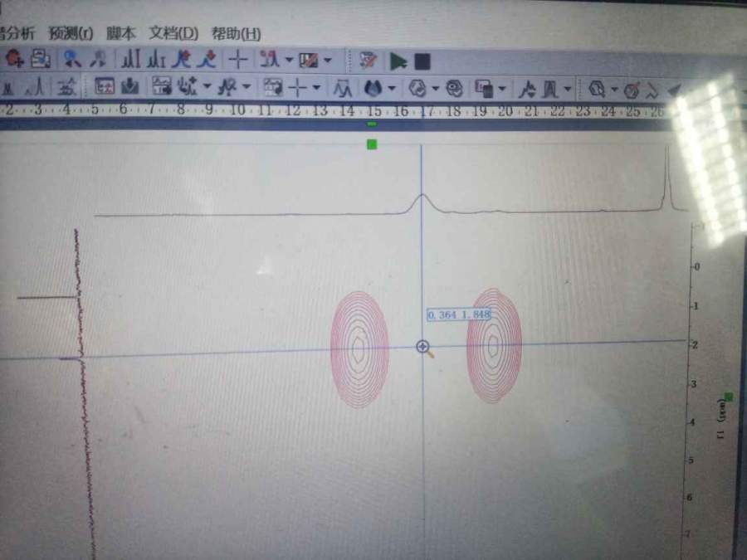
Task: Click the molecule icon with red dot
Action: (x=632, y=90)
